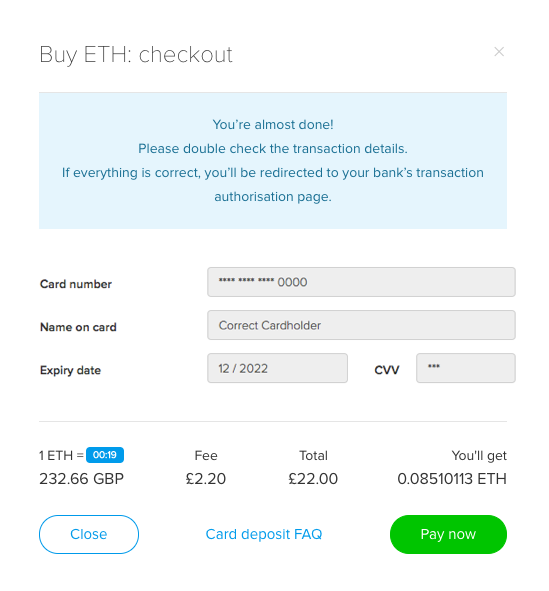Click the Name on card label
The width and height of the screenshot is (549, 591).
[x=78, y=327]
